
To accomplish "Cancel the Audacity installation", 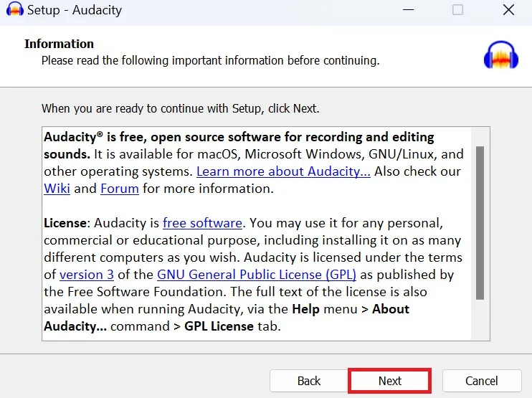I will click(x=481, y=381).
